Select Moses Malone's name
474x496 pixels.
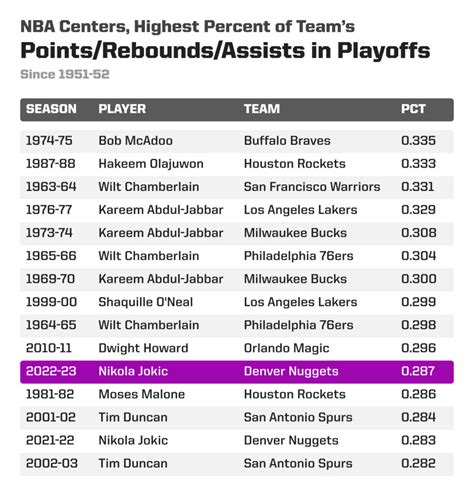(142, 394)
